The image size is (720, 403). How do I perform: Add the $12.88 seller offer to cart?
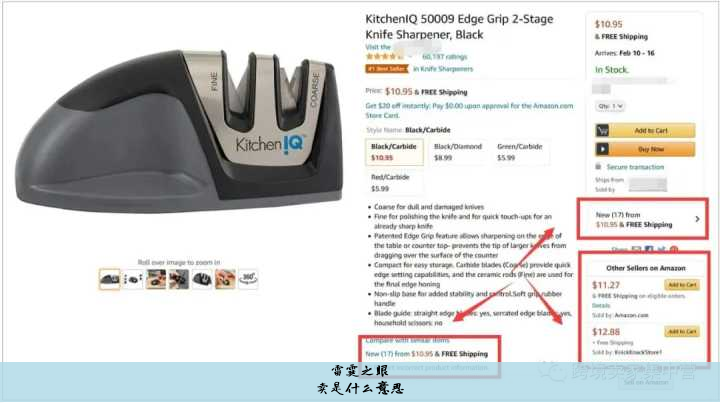(x=682, y=331)
